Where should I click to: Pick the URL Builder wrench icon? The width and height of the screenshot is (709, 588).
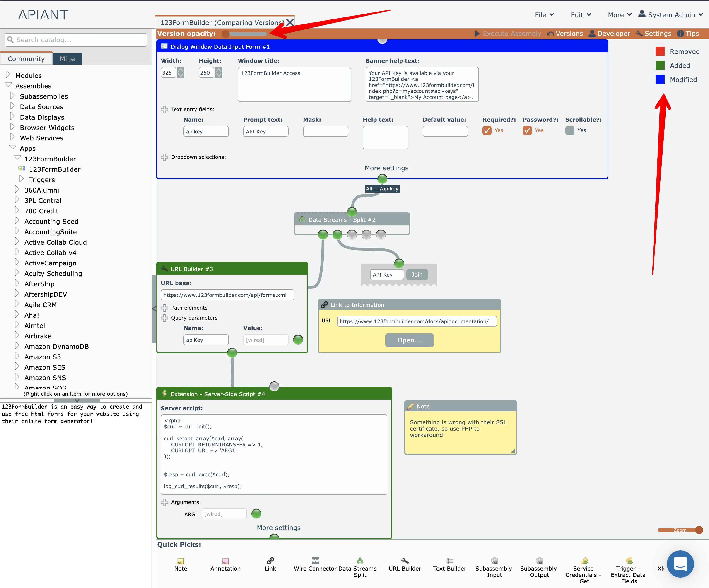point(405,561)
